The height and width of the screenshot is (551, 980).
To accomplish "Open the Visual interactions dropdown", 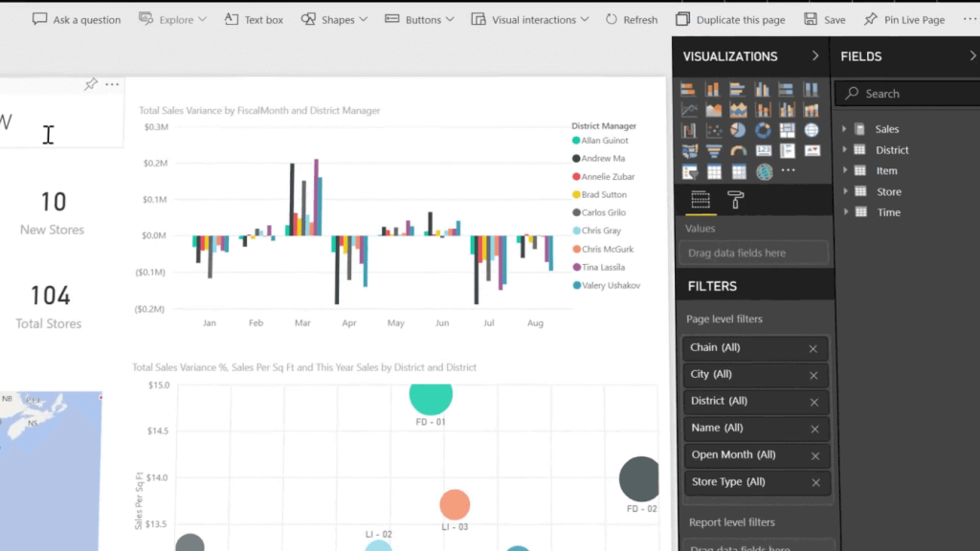I will [x=529, y=18].
